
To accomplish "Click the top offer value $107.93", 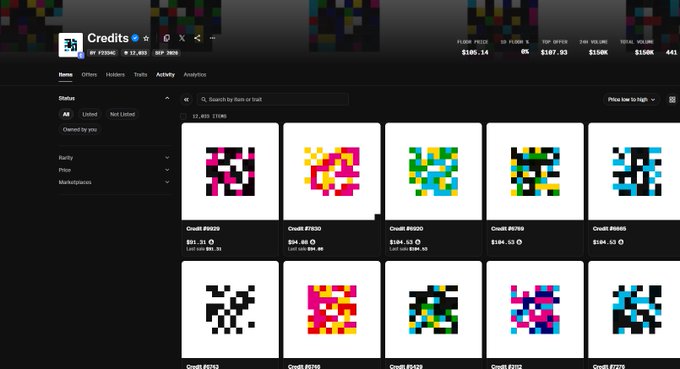I will [554, 52].
